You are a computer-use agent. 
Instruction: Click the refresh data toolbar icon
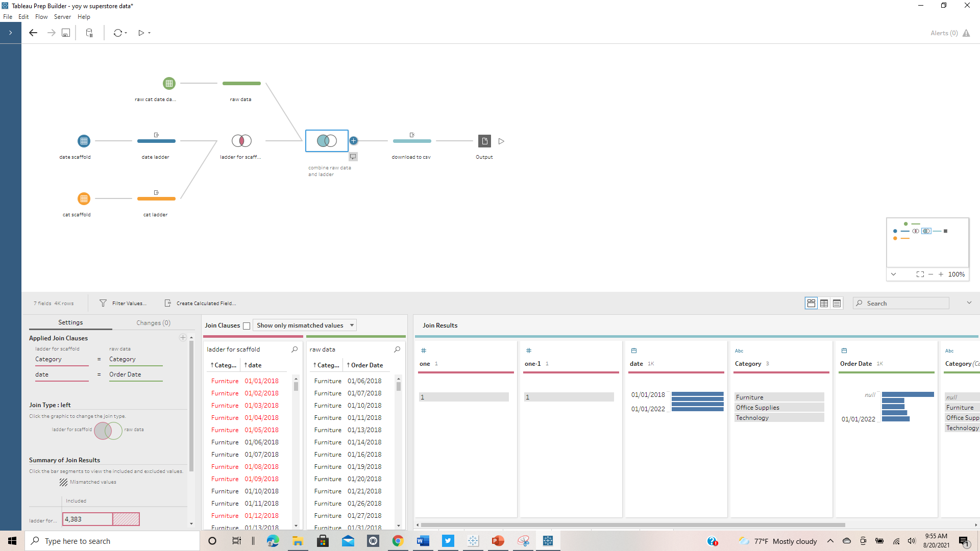click(118, 33)
